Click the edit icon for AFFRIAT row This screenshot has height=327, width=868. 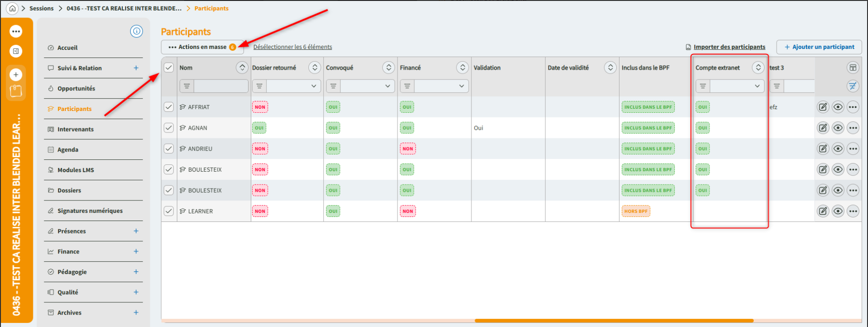tap(823, 107)
